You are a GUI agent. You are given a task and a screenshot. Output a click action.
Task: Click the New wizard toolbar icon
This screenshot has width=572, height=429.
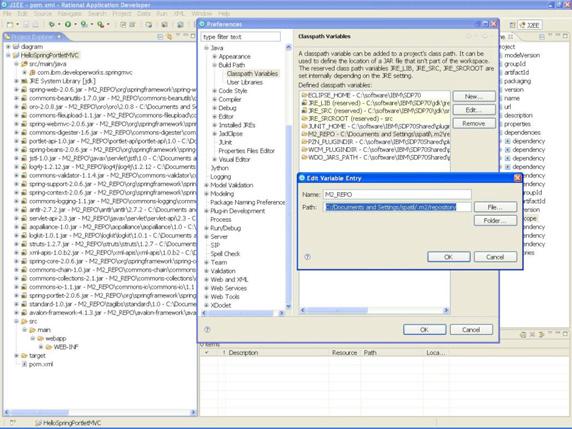click(x=10, y=24)
